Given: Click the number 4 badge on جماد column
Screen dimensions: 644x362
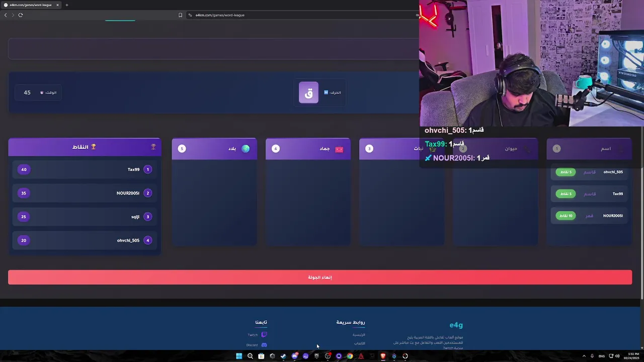Looking at the screenshot, I should (275, 149).
